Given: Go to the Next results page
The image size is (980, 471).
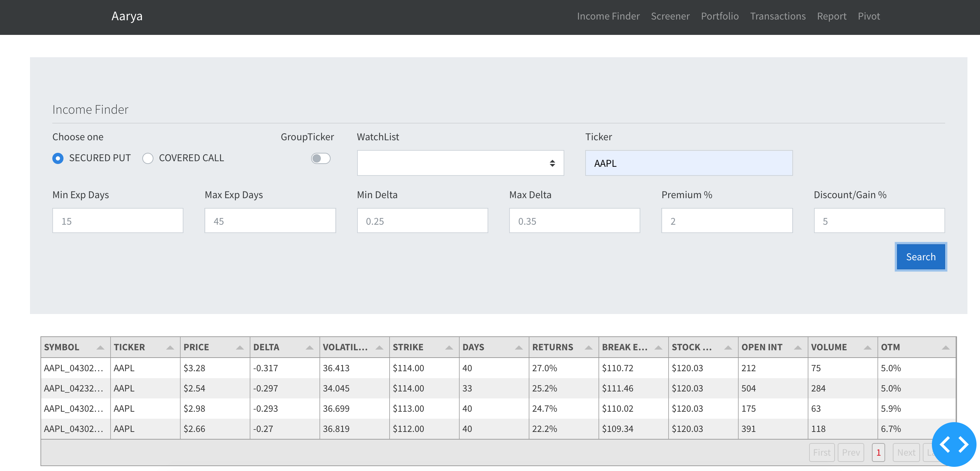Looking at the screenshot, I should click(x=906, y=453).
